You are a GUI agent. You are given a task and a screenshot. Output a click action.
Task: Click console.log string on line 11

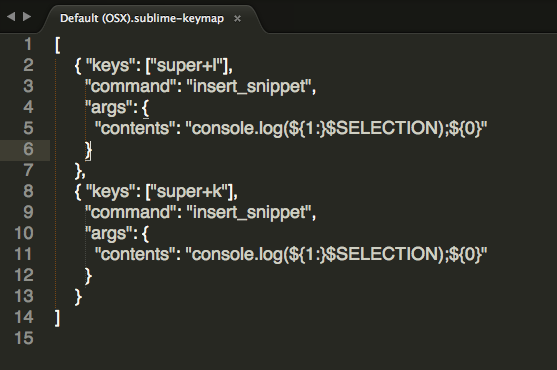tap(336, 254)
